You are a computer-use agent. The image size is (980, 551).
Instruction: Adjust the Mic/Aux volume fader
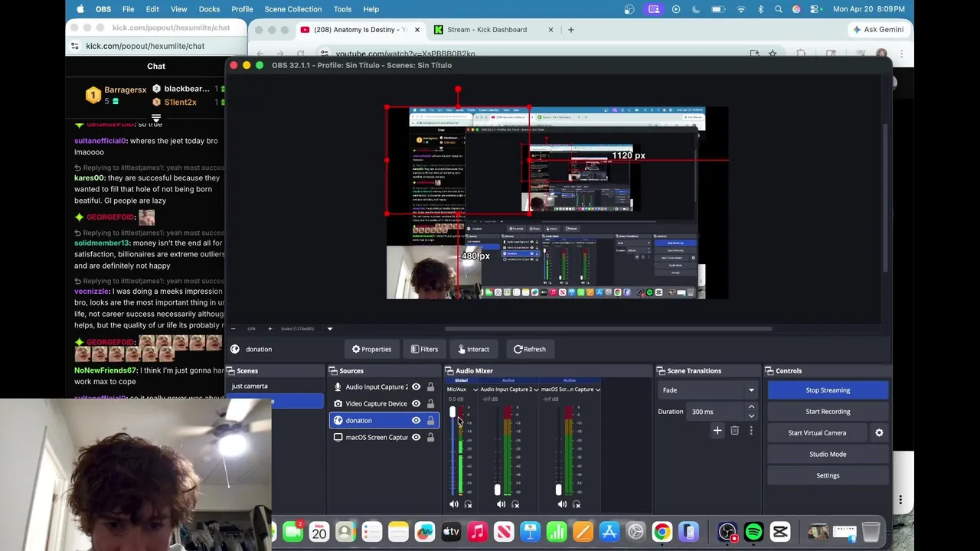[x=452, y=413]
